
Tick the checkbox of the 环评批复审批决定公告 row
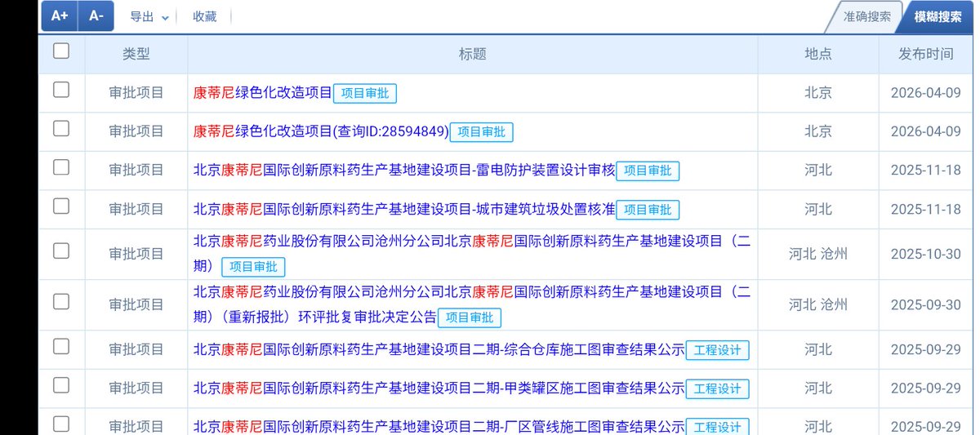pos(61,302)
